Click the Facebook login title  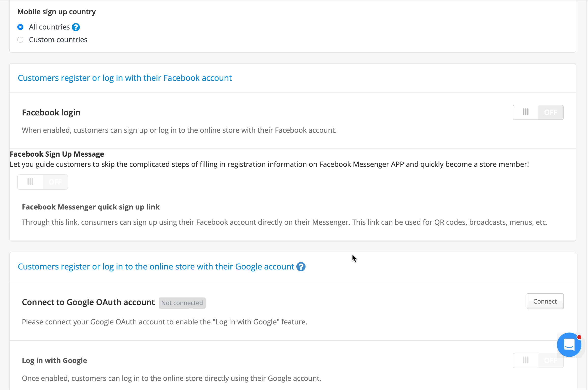[51, 112]
